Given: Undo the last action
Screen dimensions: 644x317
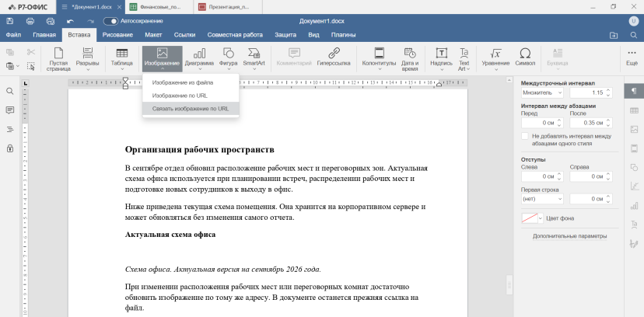Looking at the screenshot, I should point(70,21).
